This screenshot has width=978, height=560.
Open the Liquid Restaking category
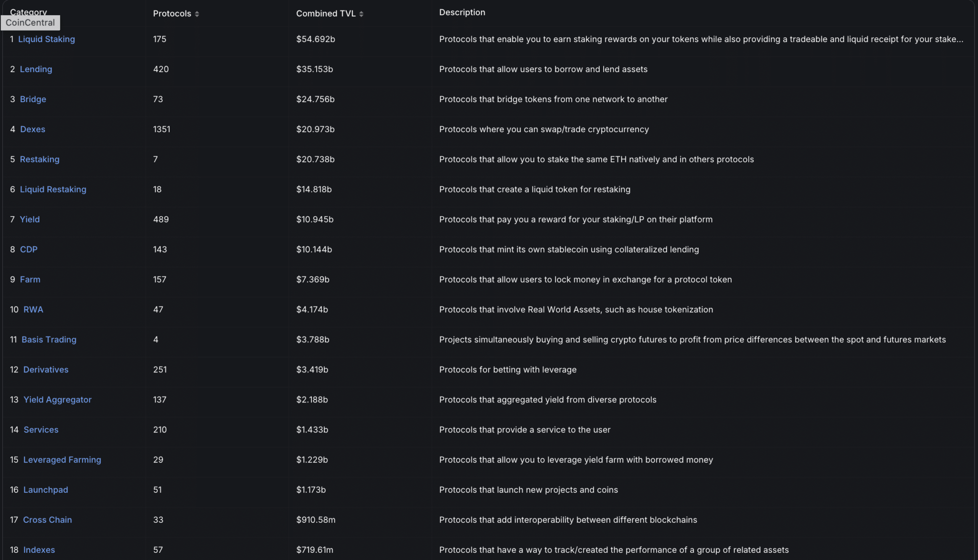pyautogui.click(x=53, y=189)
